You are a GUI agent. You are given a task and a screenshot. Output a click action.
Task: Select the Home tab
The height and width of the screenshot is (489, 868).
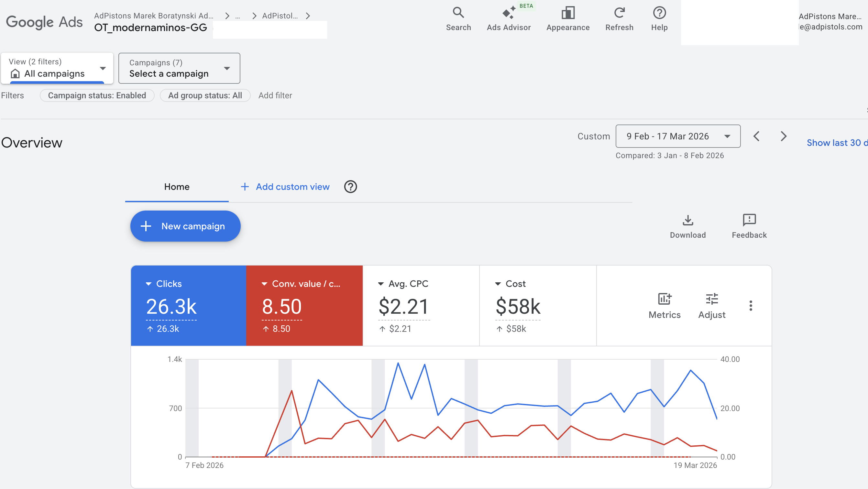tap(177, 187)
